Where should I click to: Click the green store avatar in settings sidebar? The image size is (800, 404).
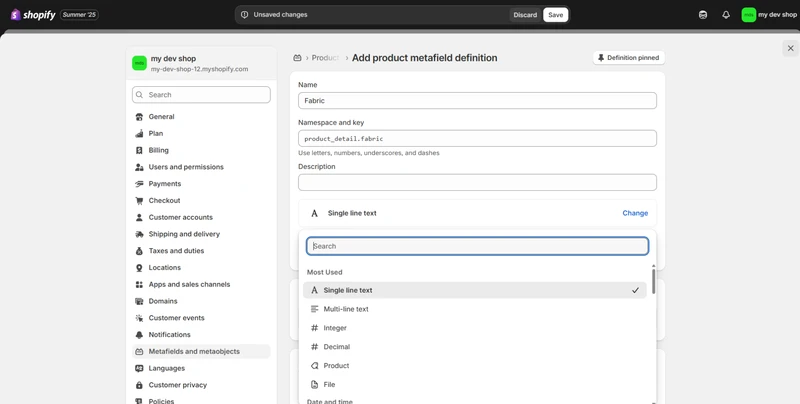click(x=139, y=63)
